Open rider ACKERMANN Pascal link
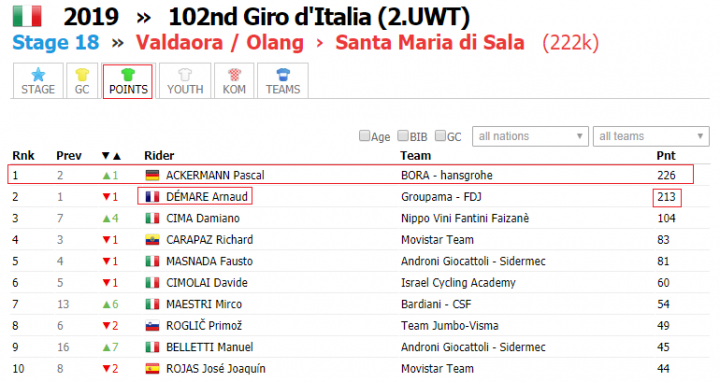The width and height of the screenshot is (720, 382). [x=215, y=175]
